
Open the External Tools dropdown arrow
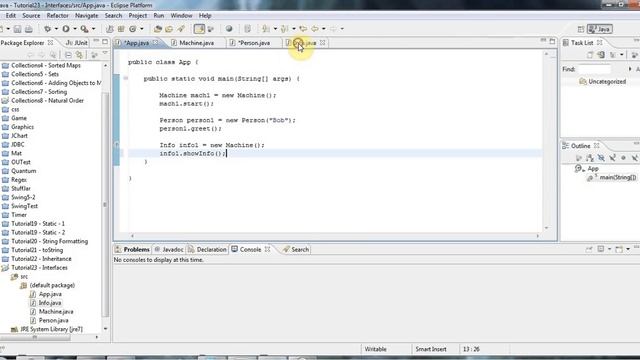(93, 29)
